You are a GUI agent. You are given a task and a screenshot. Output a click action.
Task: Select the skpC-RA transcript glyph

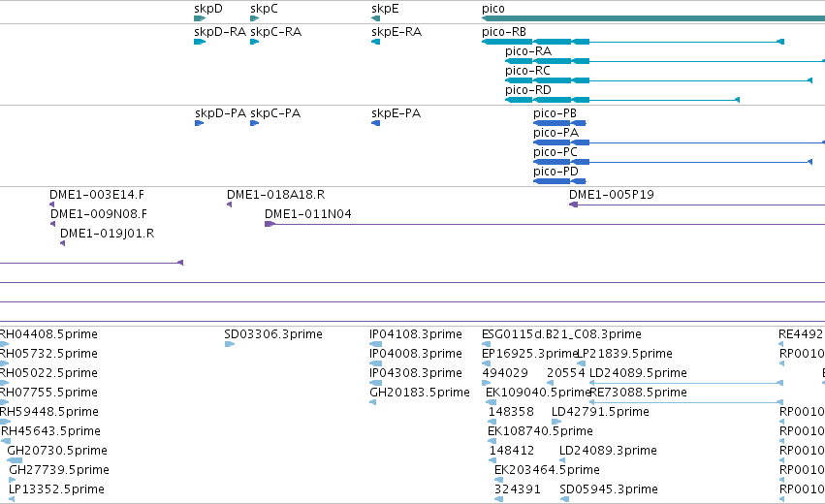(255, 42)
